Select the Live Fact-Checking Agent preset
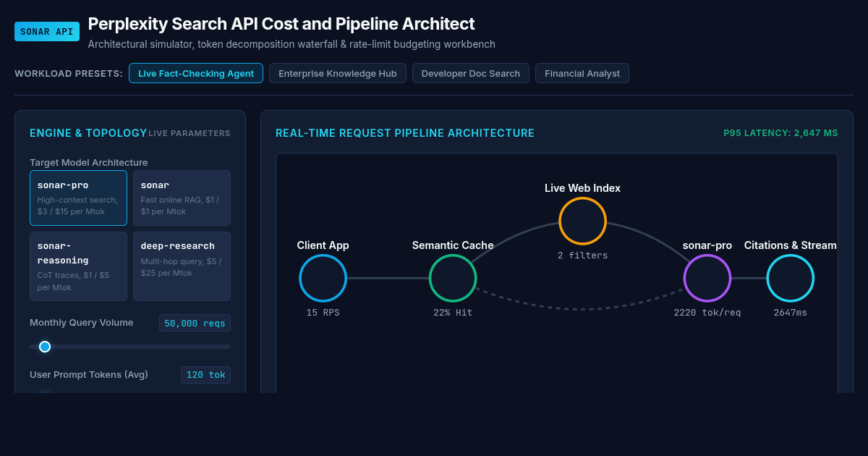The width and height of the screenshot is (868, 456). tap(196, 73)
